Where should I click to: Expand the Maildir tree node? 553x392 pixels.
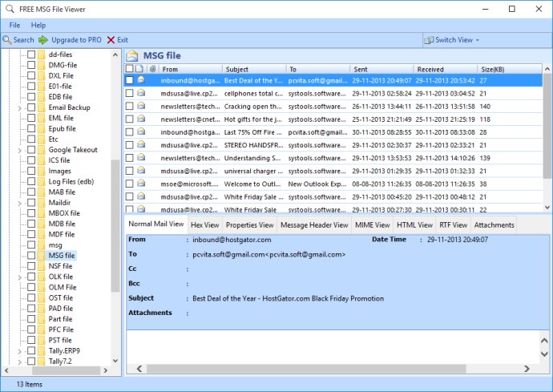pyautogui.click(x=19, y=204)
